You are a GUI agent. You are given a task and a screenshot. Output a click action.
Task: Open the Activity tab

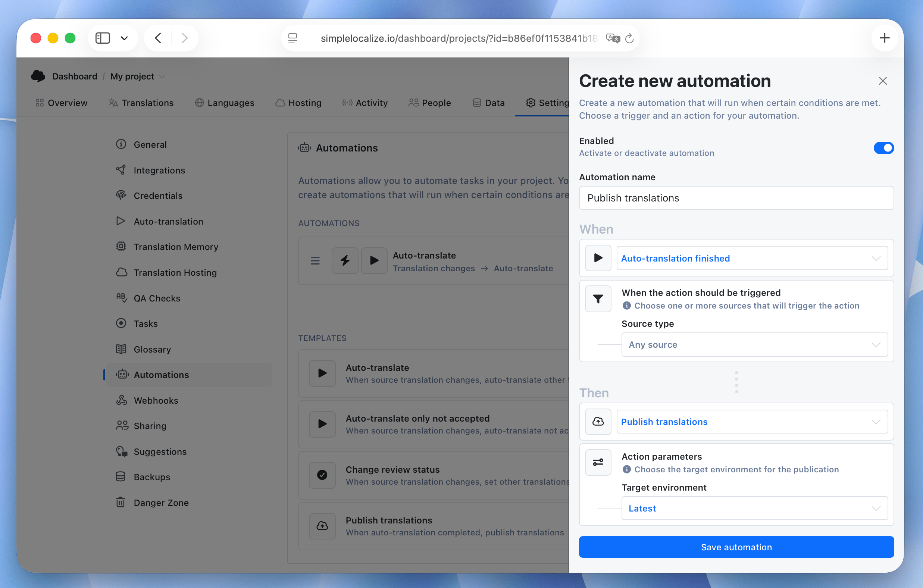[x=364, y=103]
